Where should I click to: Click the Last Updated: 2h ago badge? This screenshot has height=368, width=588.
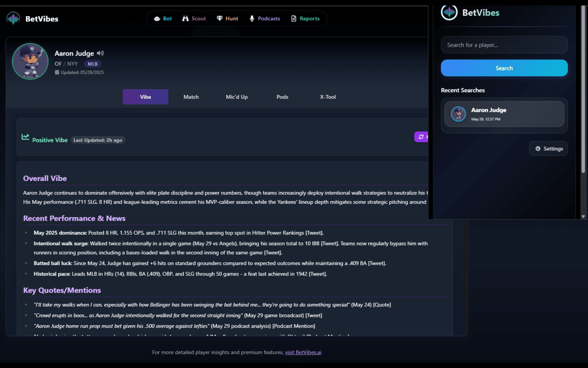[98, 140]
